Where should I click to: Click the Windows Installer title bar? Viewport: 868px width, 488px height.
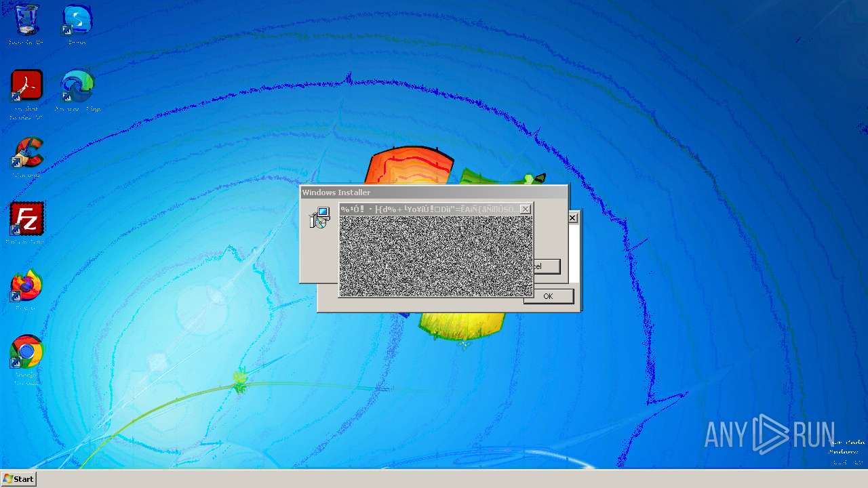434,192
